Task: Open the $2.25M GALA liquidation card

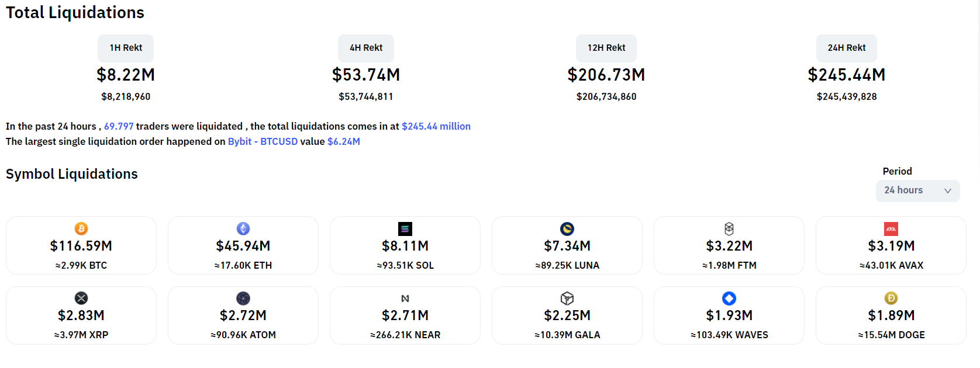Action: click(x=567, y=316)
